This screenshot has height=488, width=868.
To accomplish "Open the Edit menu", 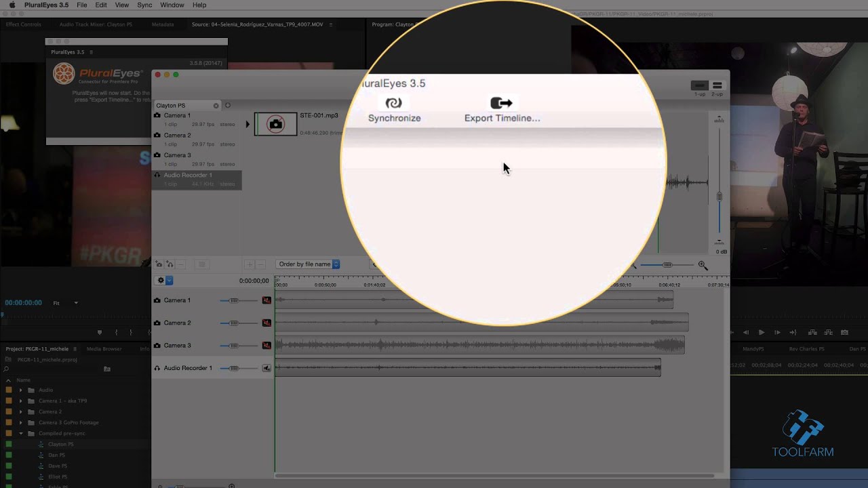I will [x=101, y=5].
